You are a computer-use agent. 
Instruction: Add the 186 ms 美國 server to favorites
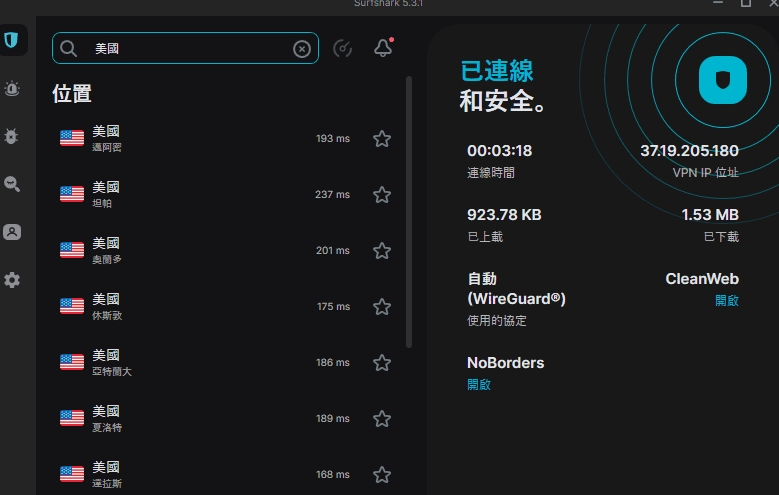[x=382, y=363]
